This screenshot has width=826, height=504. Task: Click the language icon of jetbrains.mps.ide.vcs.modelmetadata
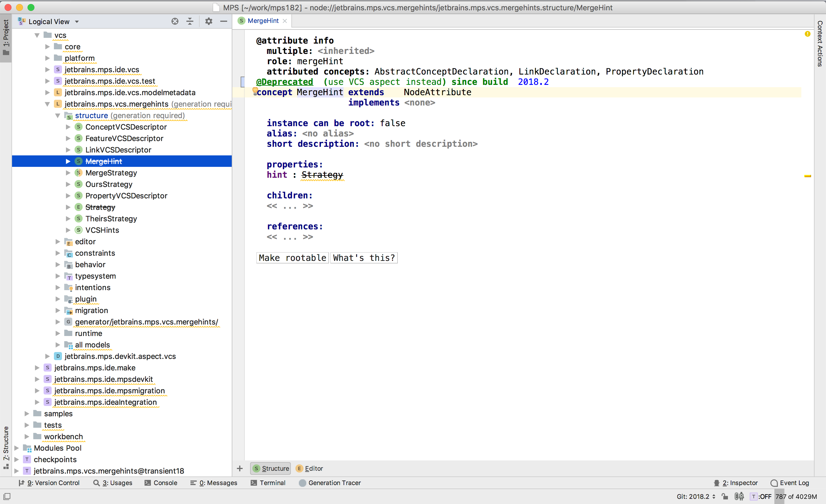58,93
